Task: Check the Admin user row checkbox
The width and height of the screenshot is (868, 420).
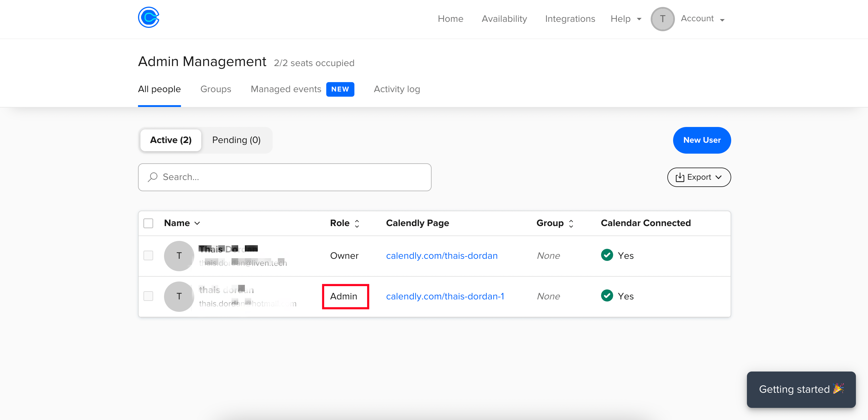Action: pos(148,296)
